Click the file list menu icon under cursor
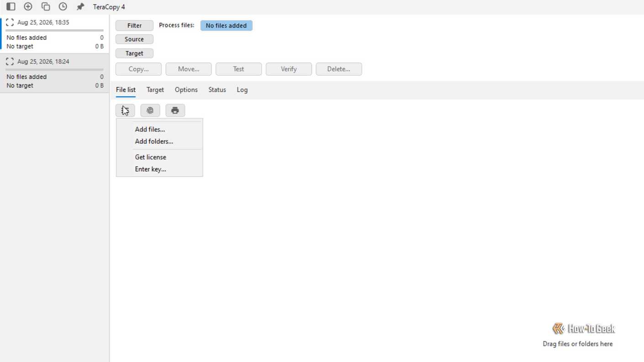644x362 pixels. pyautogui.click(x=125, y=110)
